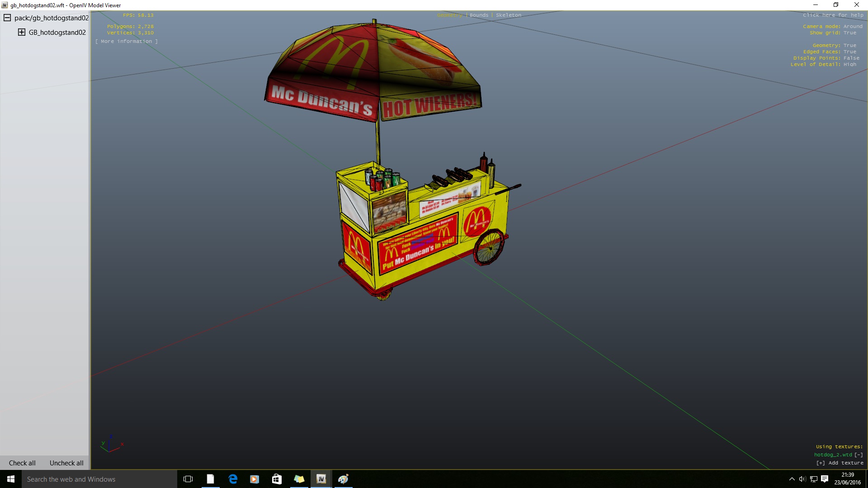
Task: Select hotdog_2.wtd texture name
Action: (833, 455)
